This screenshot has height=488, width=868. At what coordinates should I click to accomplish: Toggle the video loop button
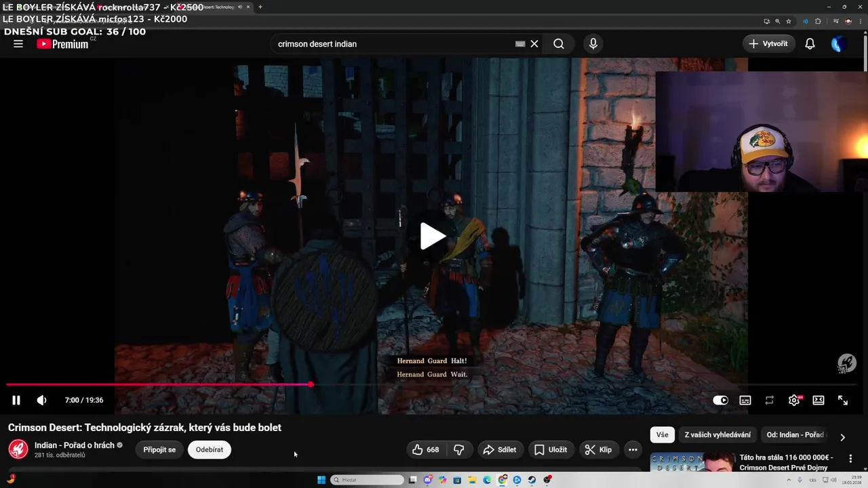click(769, 401)
